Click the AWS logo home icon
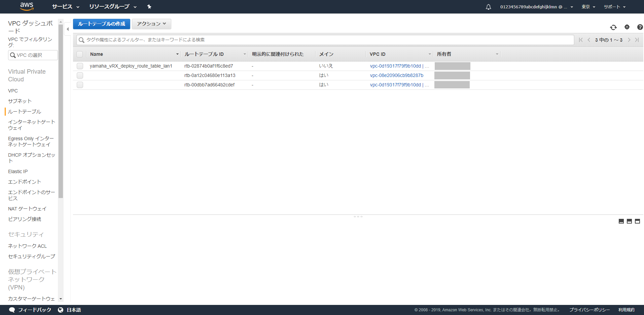The image size is (644, 315). point(27,6)
